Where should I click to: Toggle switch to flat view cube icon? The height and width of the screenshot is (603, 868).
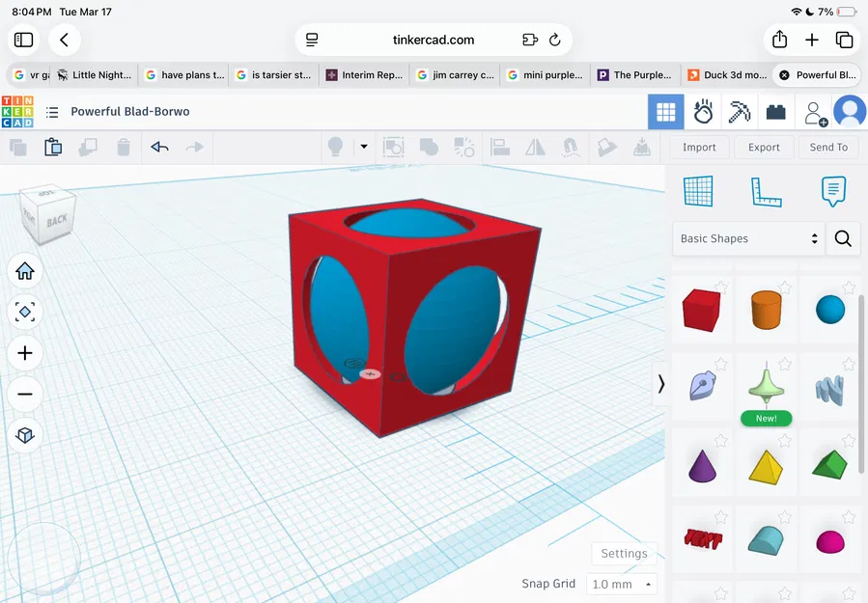25,434
